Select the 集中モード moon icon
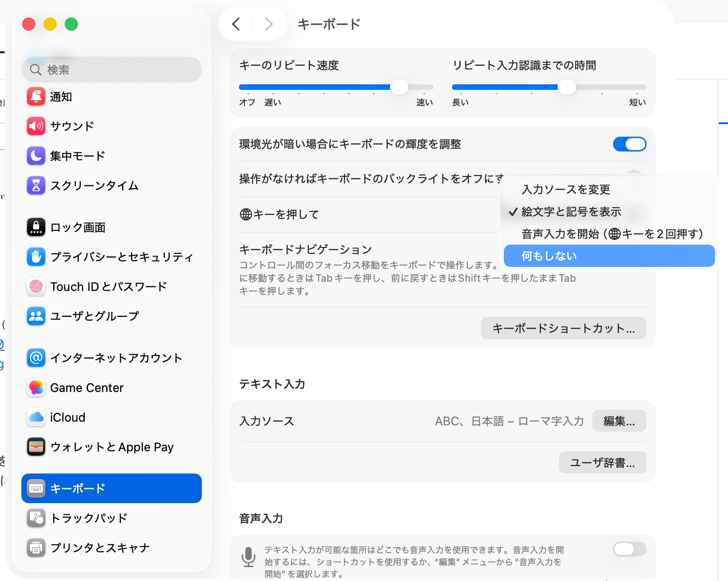Viewport: 728px width, 581px height. point(36,156)
